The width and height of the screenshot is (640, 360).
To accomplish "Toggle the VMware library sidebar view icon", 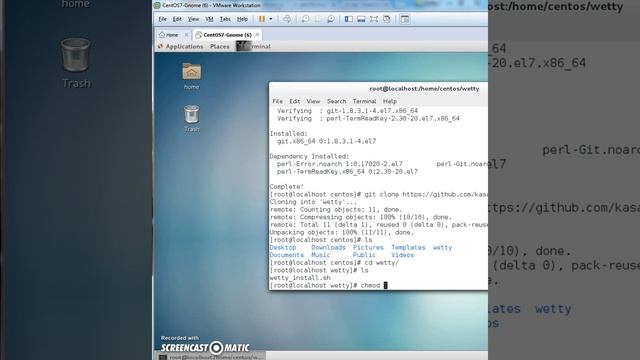I will click(349, 19).
